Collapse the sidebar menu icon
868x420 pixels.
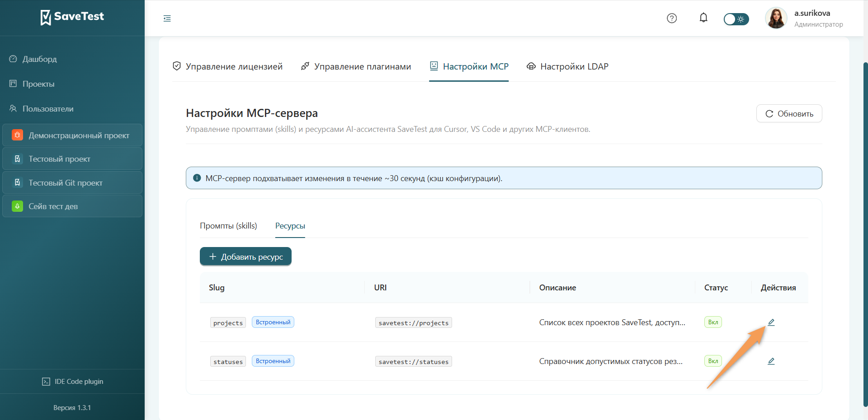pyautogui.click(x=167, y=19)
